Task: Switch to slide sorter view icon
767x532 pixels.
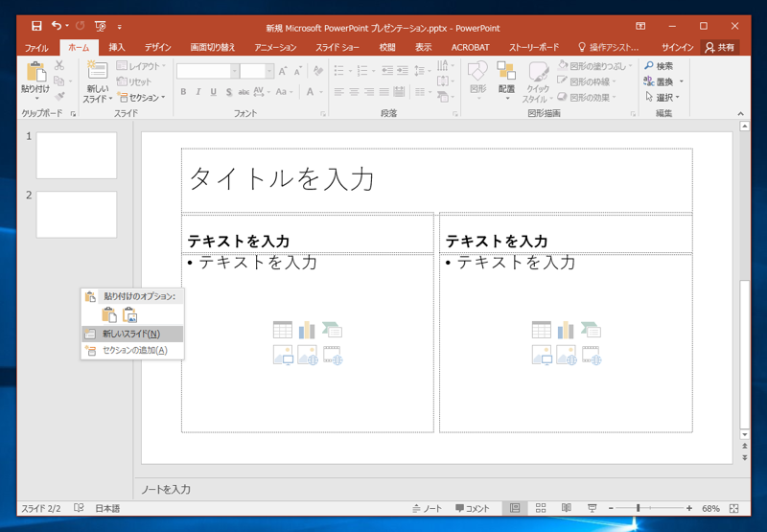Action: (x=541, y=508)
